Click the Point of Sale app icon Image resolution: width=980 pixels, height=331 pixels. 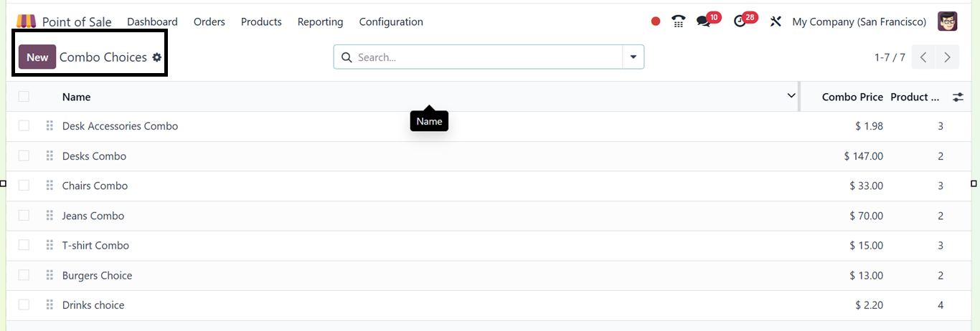(x=26, y=21)
